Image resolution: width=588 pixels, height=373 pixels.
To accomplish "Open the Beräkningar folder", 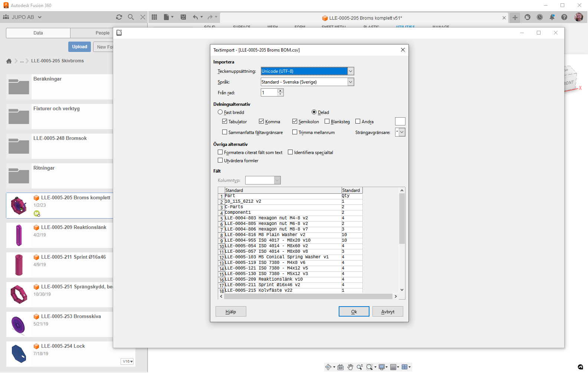I will click(59, 87).
